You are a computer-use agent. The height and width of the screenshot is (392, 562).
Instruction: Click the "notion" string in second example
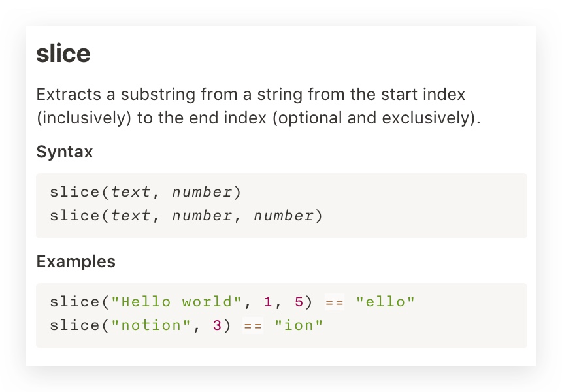(151, 325)
